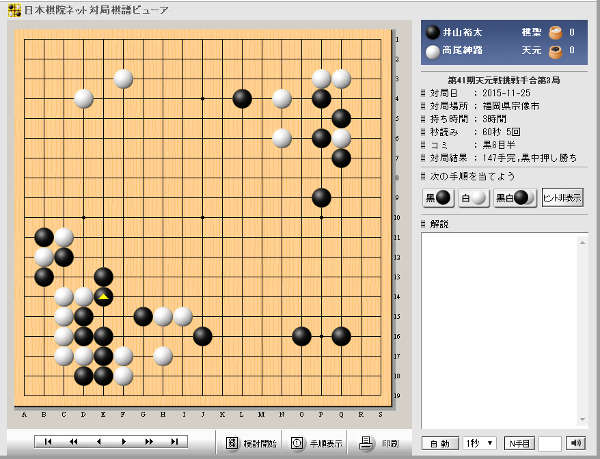Click the yellow-triangle marked stone at E14
The height and width of the screenshot is (459, 600).
click(x=103, y=297)
